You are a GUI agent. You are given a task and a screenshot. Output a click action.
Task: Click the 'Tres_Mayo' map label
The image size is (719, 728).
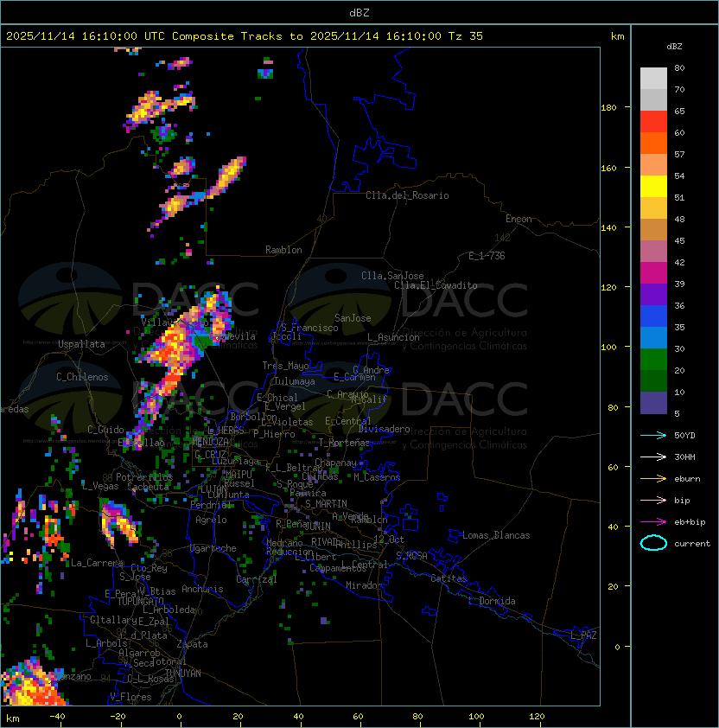(285, 366)
